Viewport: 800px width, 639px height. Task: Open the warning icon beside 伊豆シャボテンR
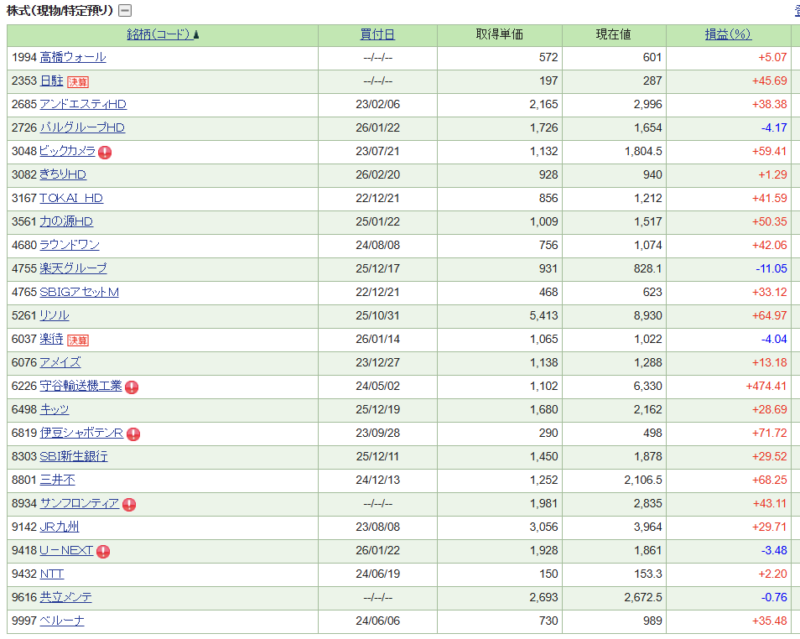click(133, 434)
